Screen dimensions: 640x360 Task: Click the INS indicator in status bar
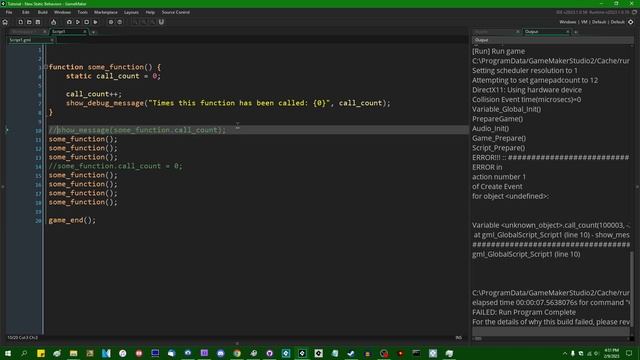pyautogui.click(x=459, y=338)
